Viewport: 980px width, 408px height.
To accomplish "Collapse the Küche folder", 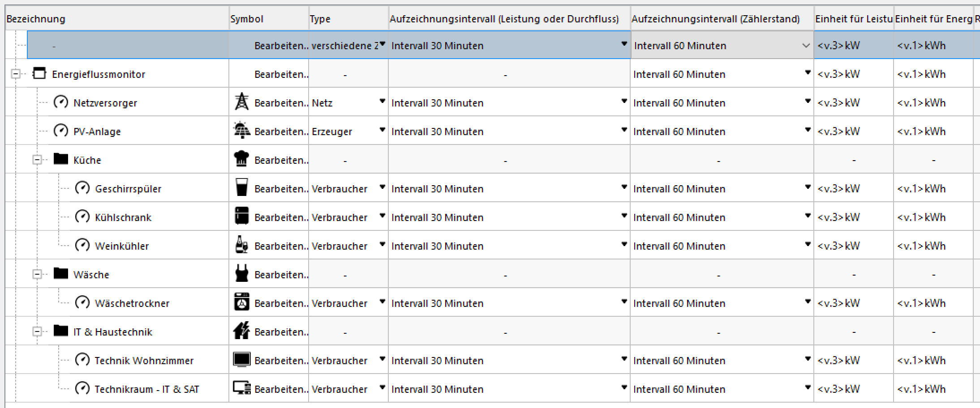I will click(37, 160).
